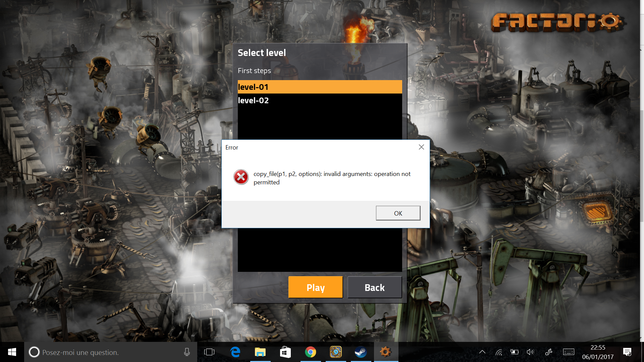
Task: Click the red error icon in dialog
Action: click(241, 177)
